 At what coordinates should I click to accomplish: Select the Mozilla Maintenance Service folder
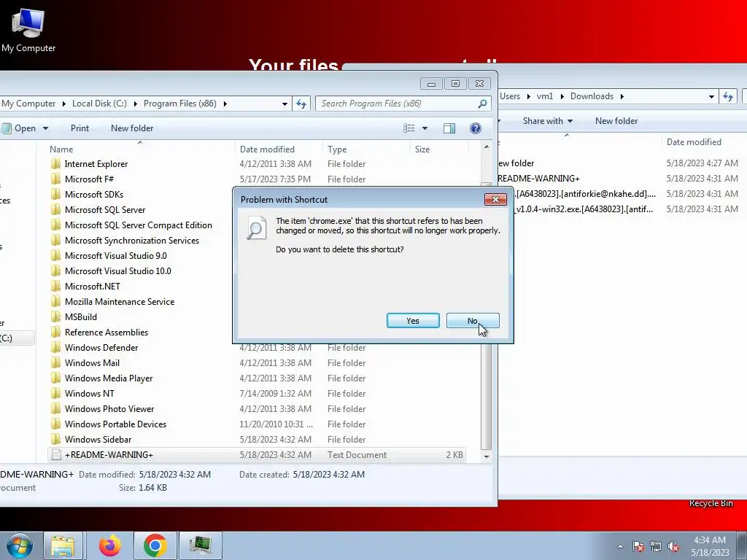click(x=119, y=301)
